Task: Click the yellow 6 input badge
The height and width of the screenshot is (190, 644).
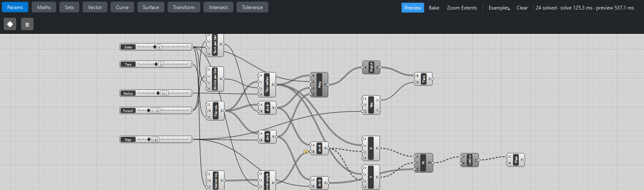Action: click(x=306, y=152)
